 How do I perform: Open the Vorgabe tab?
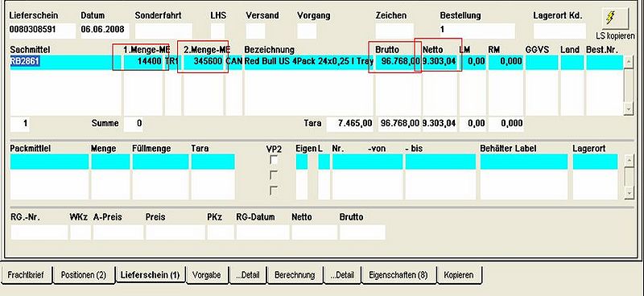click(207, 275)
